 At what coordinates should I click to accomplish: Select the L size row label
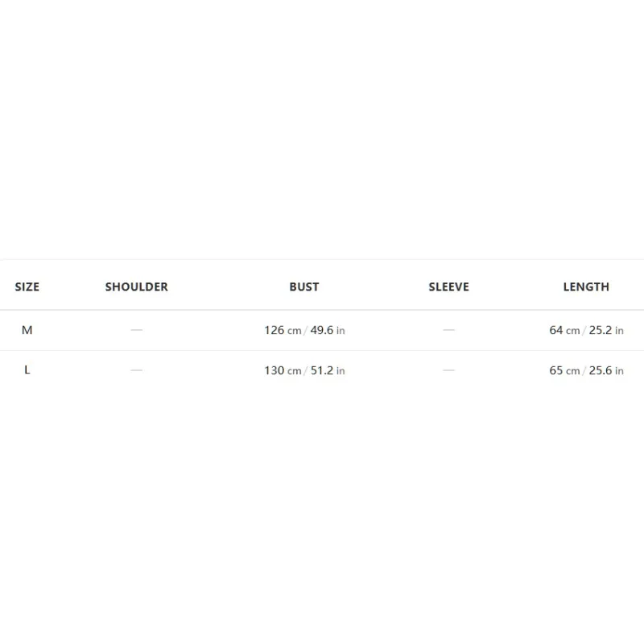(x=27, y=370)
